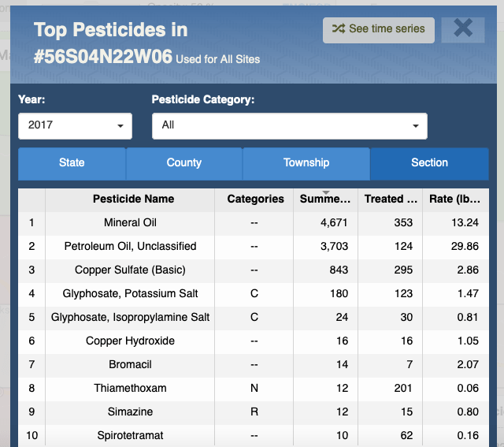Select the Mineral Oil row
504x447 pixels.
(x=131, y=223)
